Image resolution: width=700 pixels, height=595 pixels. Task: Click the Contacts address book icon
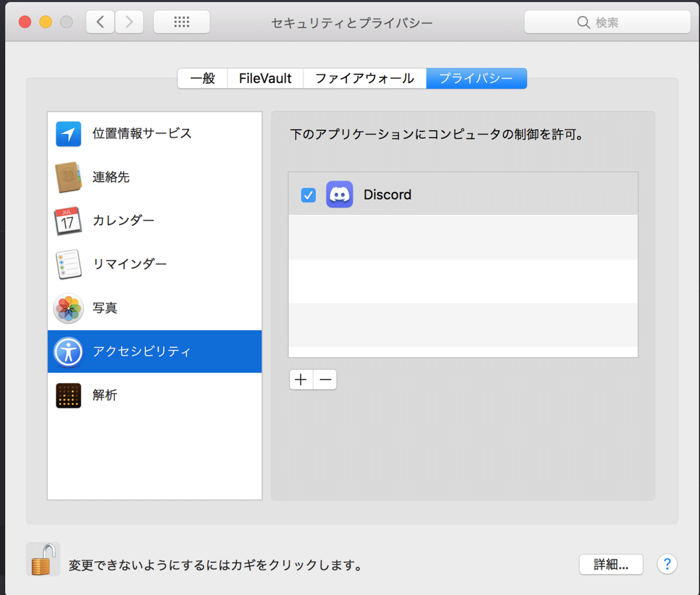(x=68, y=177)
